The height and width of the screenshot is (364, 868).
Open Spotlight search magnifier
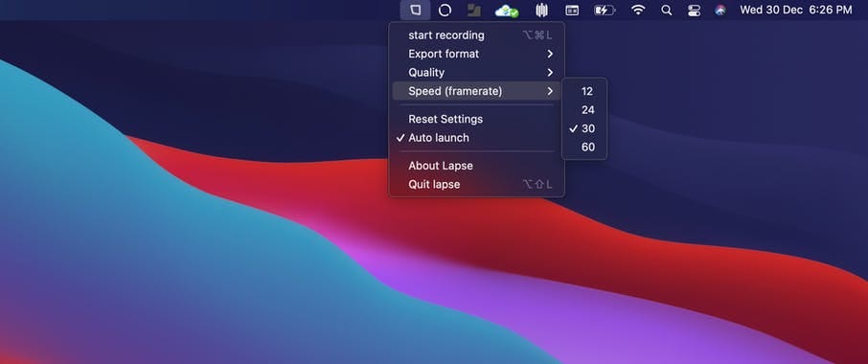pyautogui.click(x=667, y=10)
